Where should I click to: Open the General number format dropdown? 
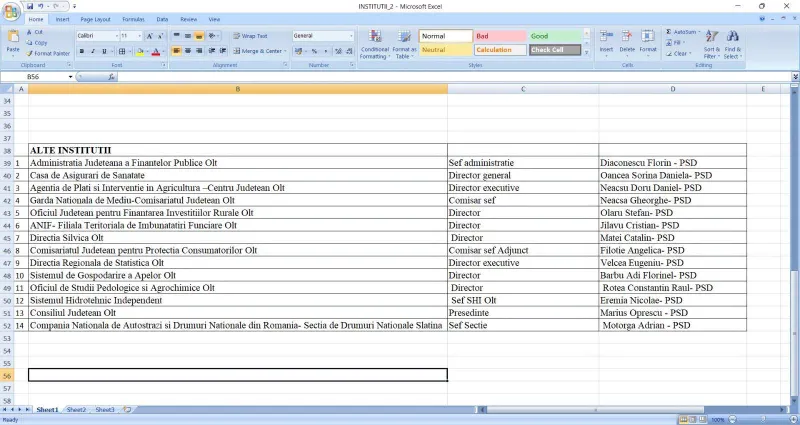351,36
